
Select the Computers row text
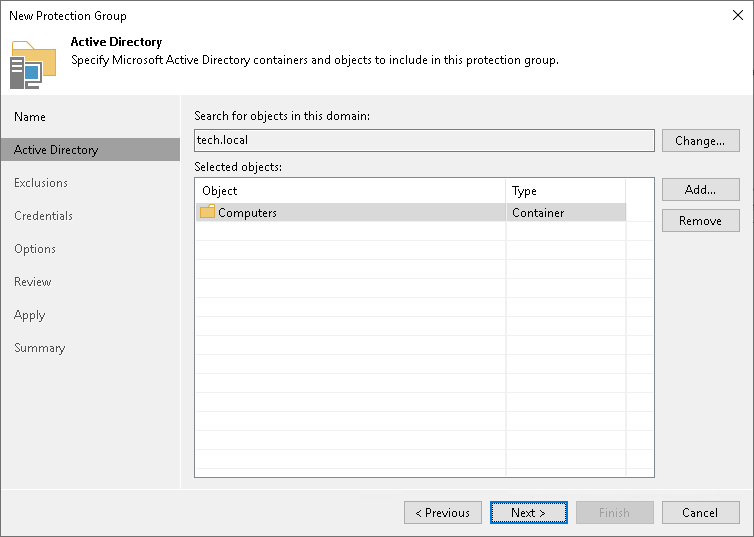[x=247, y=212]
